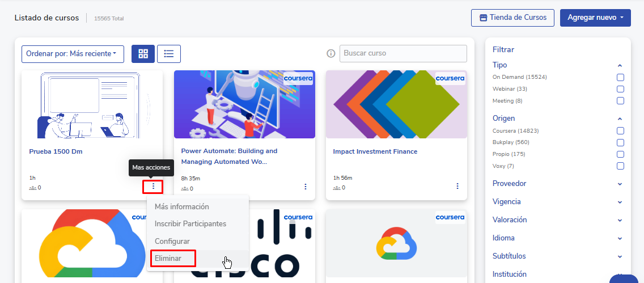Open the Ordenar por sorting dropdown
The image size is (644, 283).
click(x=73, y=54)
